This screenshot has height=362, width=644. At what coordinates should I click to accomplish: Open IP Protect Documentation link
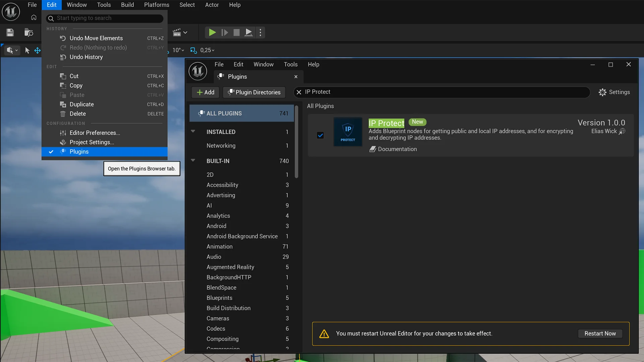(393, 149)
